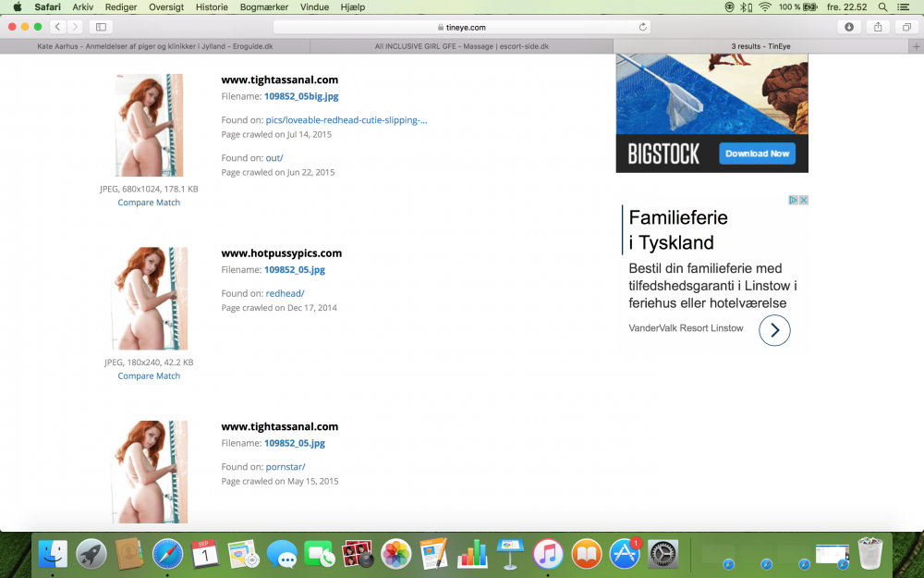This screenshot has width=924, height=578.
Task: Open the Hjælp menu
Action: (x=352, y=7)
